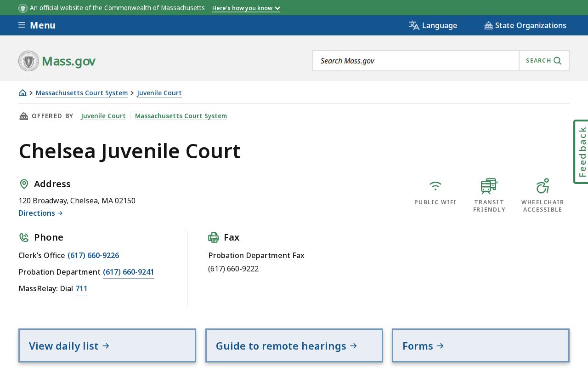This screenshot has height=368, width=588.
Task: Click the Wheelchair Accessible icon
Action: click(x=543, y=186)
